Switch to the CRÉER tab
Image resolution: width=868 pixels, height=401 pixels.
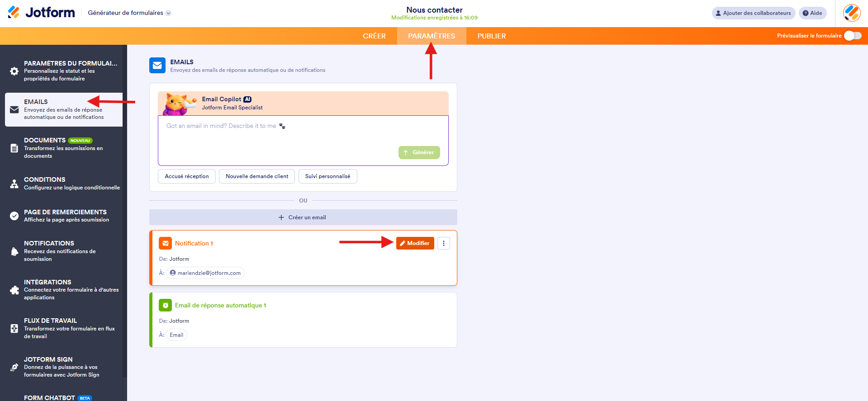[374, 36]
